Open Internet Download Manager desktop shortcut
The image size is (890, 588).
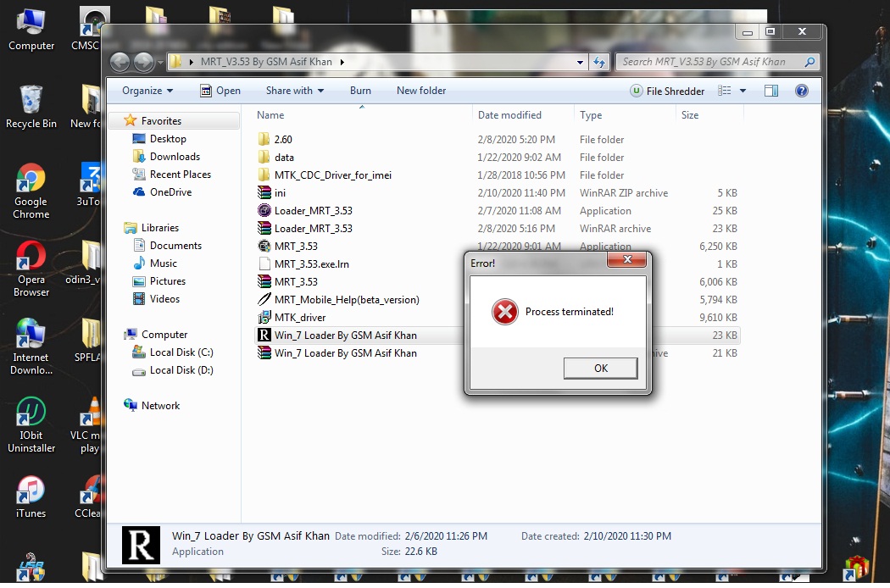click(x=31, y=347)
